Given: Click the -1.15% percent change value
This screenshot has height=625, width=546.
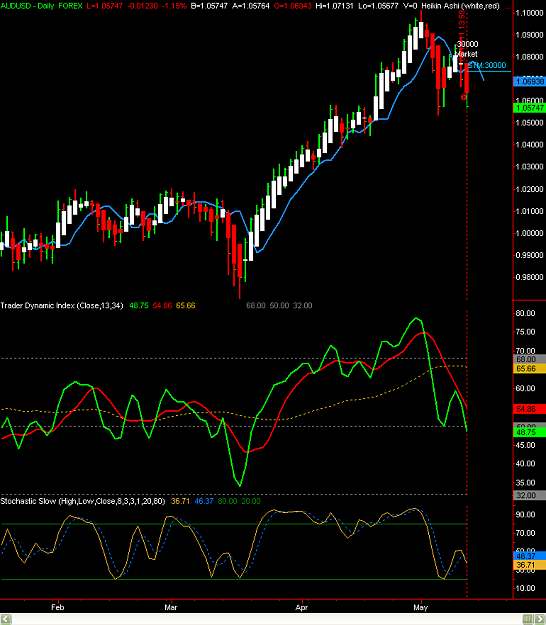Looking at the screenshot, I should 174,6.
